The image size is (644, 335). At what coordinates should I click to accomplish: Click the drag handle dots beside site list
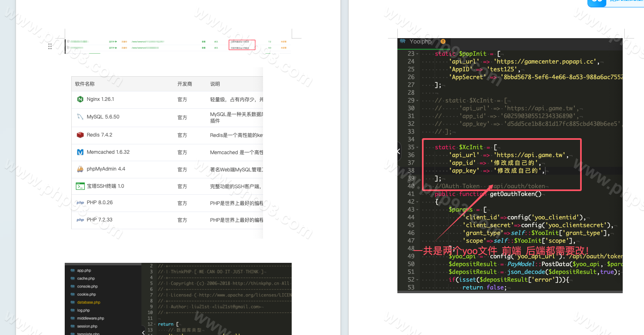coord(50,46)
